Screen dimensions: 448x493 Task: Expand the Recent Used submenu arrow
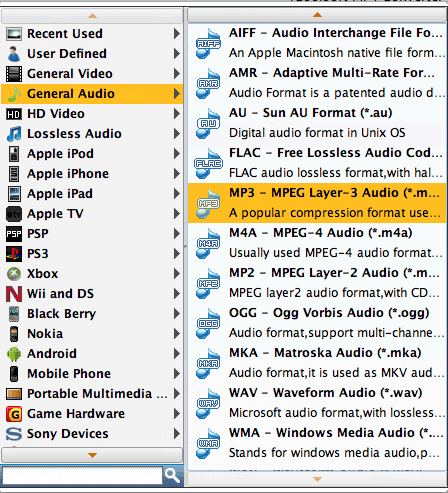click(x=177, y=34)
